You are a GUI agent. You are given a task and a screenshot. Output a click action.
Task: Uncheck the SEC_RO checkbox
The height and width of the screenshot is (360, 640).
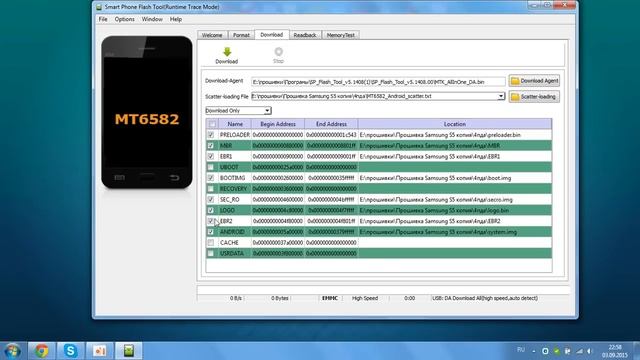tap(211, 200)
